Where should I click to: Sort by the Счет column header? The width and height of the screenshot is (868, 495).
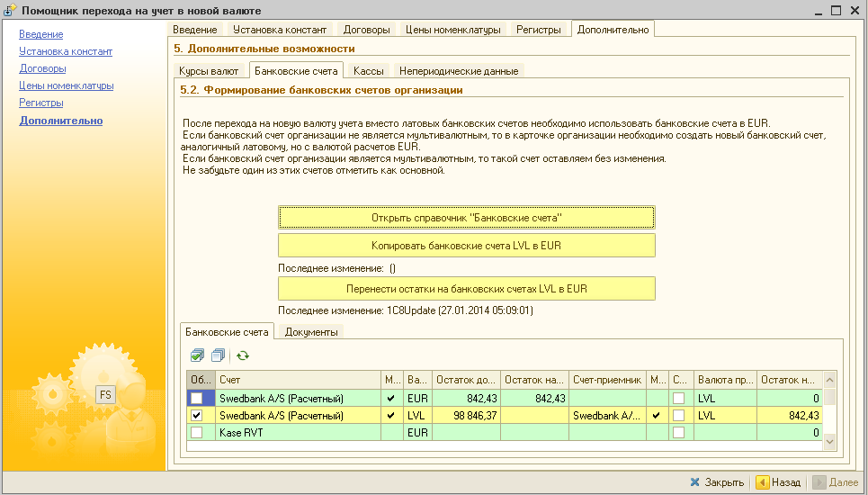[298, 380]
